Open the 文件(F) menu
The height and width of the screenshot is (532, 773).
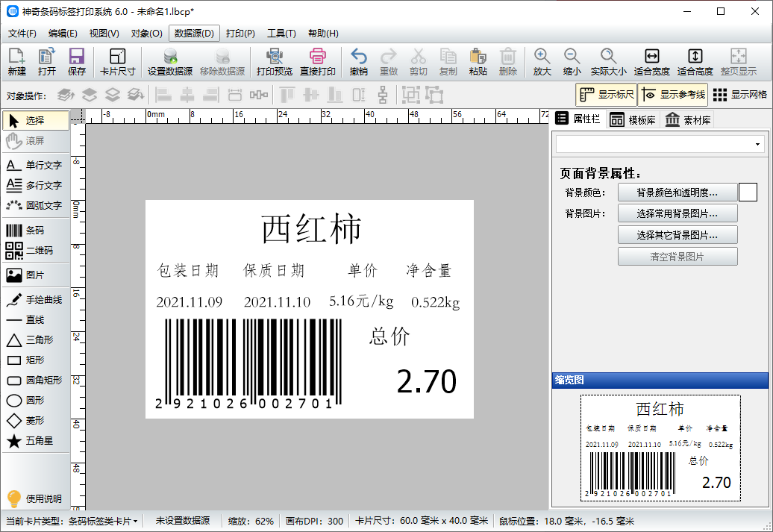[22, 34]
